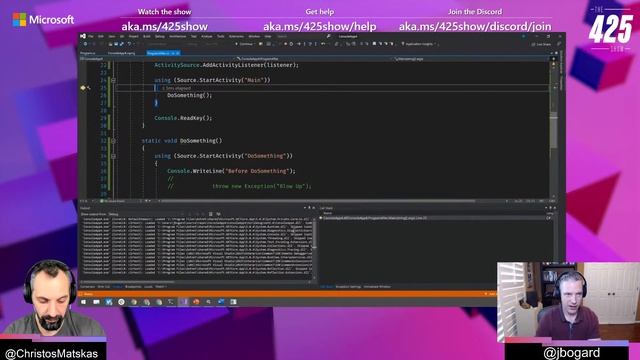Open the Windows Start menu
The width and height of the screenshot is (640, 360).
pos(83,302)
